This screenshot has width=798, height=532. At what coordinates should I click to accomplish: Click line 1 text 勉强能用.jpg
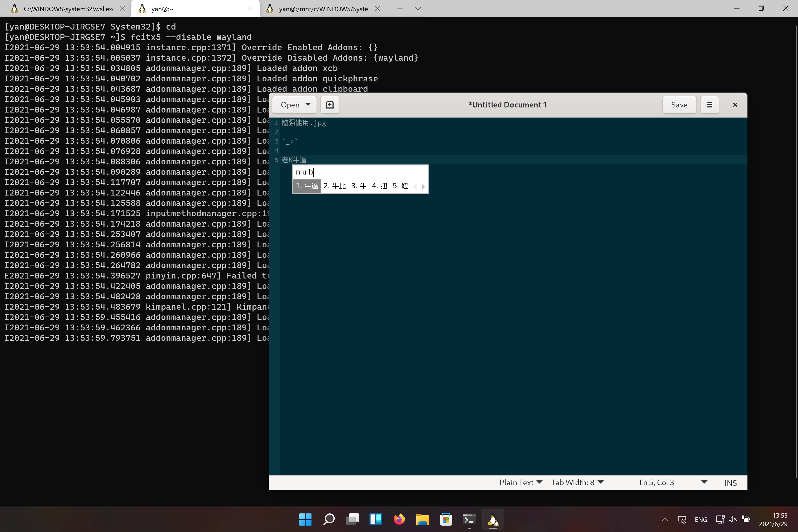pos(304,123)
